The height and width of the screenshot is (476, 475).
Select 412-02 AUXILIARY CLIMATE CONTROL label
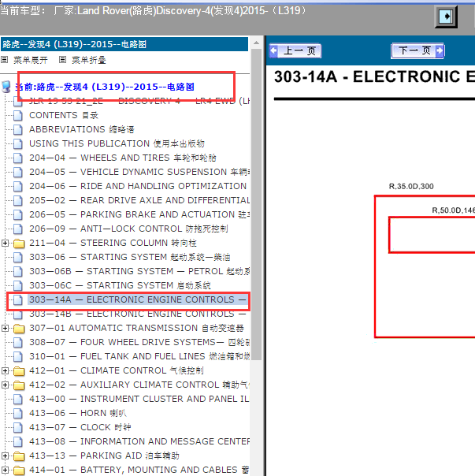(139, 385)
